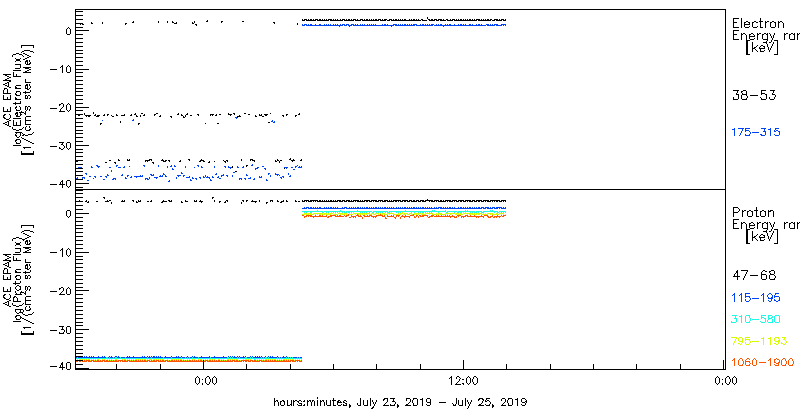800x410 pixels.
Task: Click the orange 1060-1900 proton legend label
Action: 762,363
